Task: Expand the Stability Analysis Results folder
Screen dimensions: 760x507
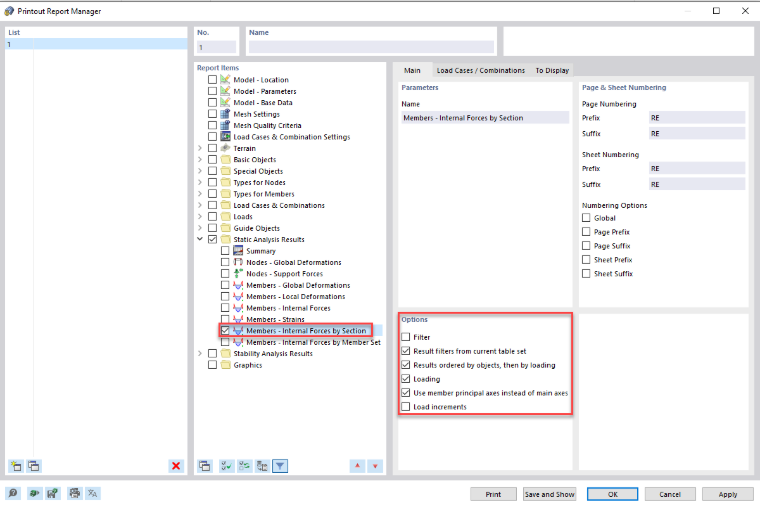Action: (200, 353)
